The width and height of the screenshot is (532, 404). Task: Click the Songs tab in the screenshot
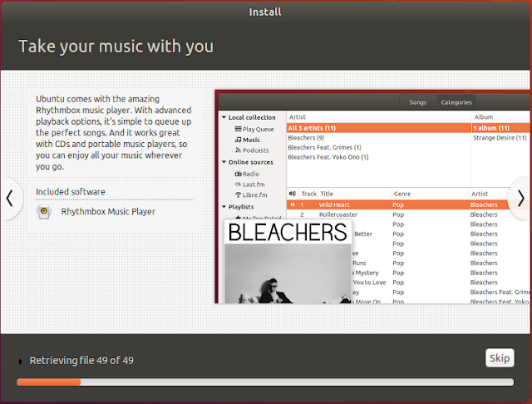417,102
